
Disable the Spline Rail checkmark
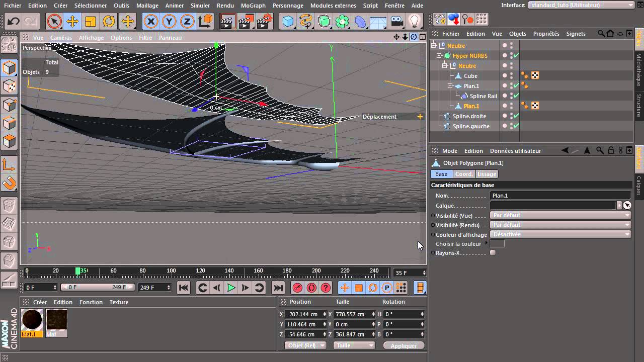coord(516,96)
